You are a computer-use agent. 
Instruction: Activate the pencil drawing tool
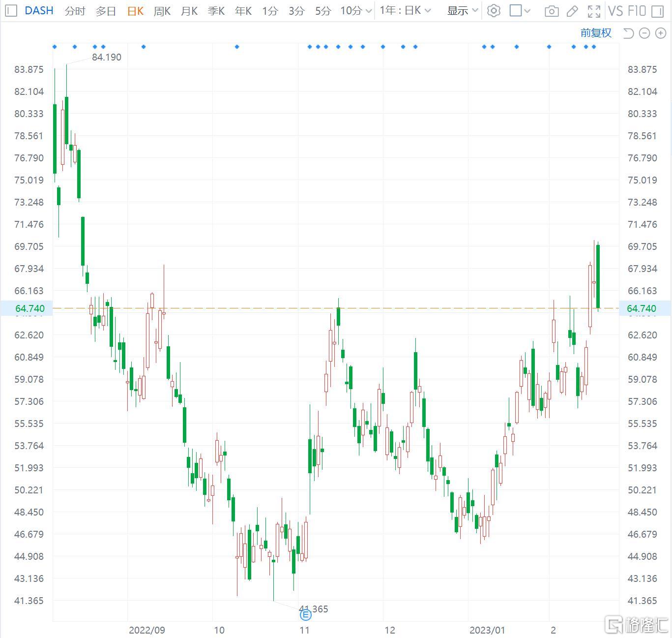(x=572, y=11)
